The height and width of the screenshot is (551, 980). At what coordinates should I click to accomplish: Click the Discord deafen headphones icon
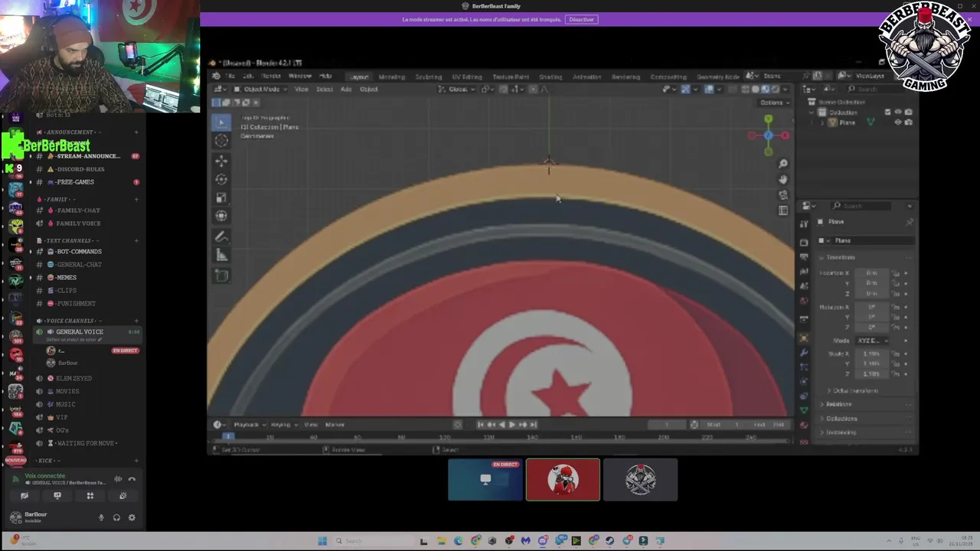pos(116,517)
